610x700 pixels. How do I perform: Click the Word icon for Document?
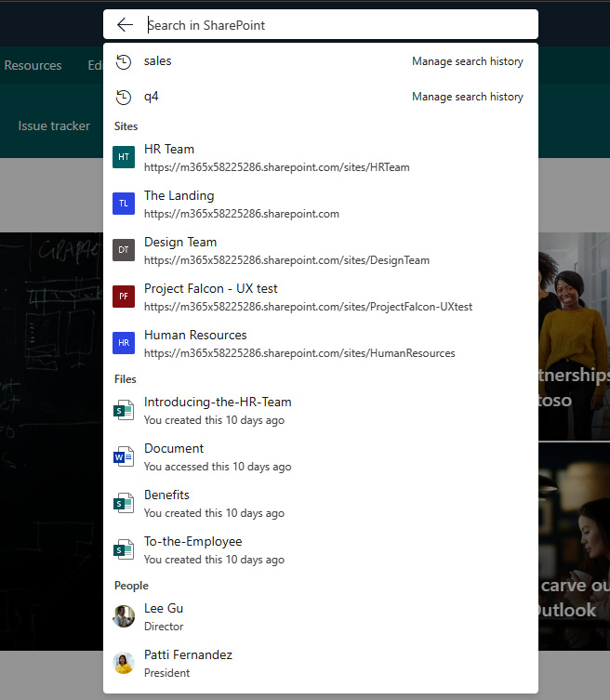tap(124, 456)
